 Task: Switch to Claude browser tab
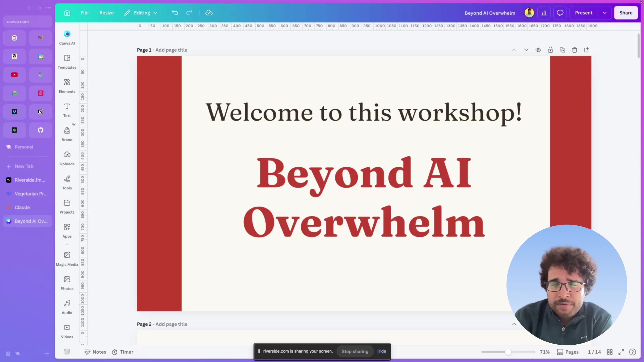pos(28,207)
